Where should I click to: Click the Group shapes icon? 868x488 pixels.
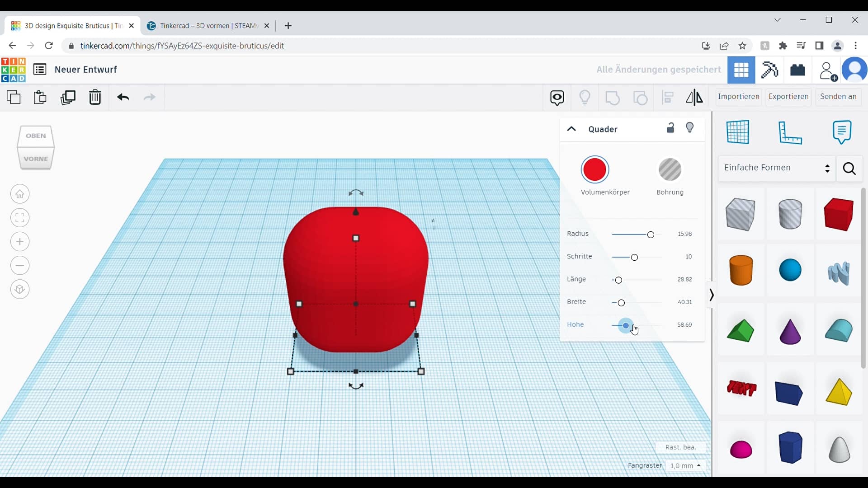point(613,98)
